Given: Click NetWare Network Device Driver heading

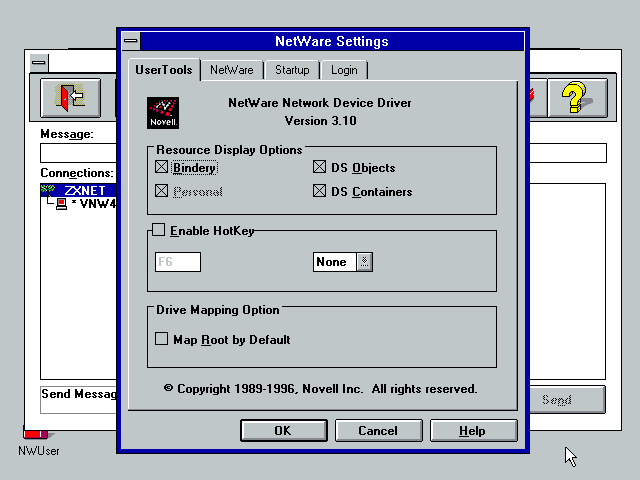Looking at the screenshot, I should [320, 102].
